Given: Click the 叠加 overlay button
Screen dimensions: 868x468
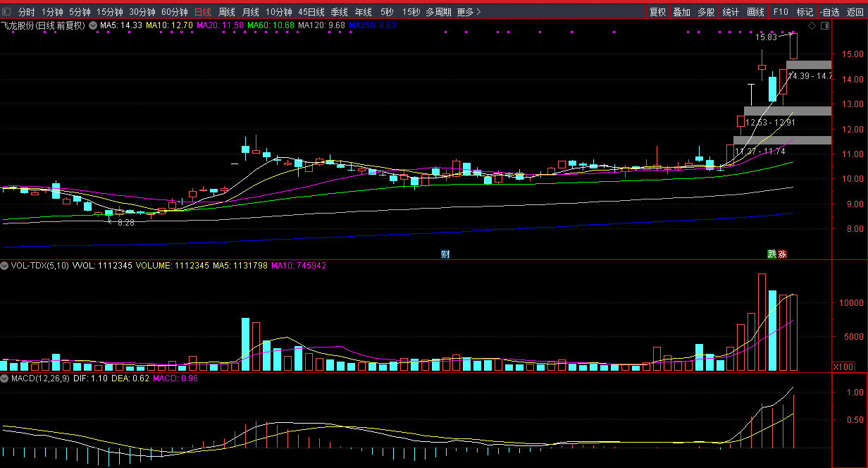Looking at the screenshot, I should click(x=681, y=12).
